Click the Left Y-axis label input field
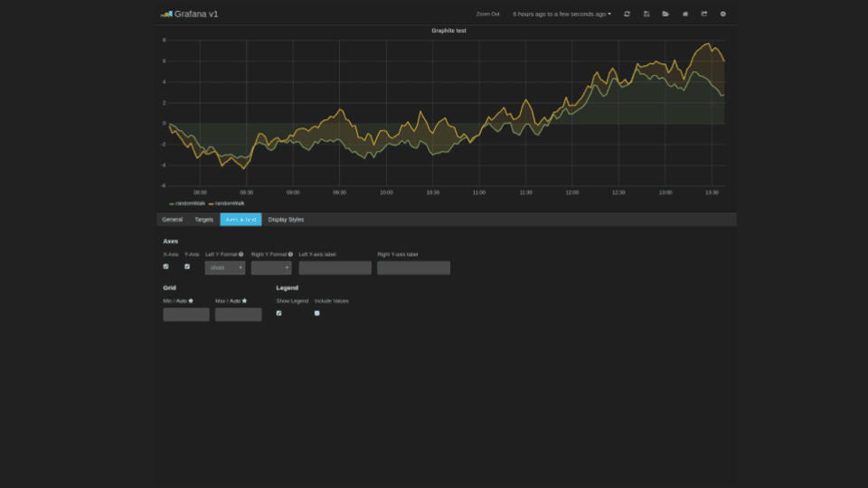Screen dimensions: 868x488 click(x=335, y=267)
